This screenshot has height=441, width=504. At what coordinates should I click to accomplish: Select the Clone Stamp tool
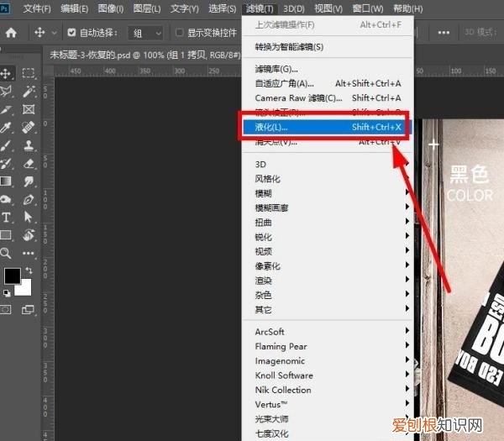[29, 145]
